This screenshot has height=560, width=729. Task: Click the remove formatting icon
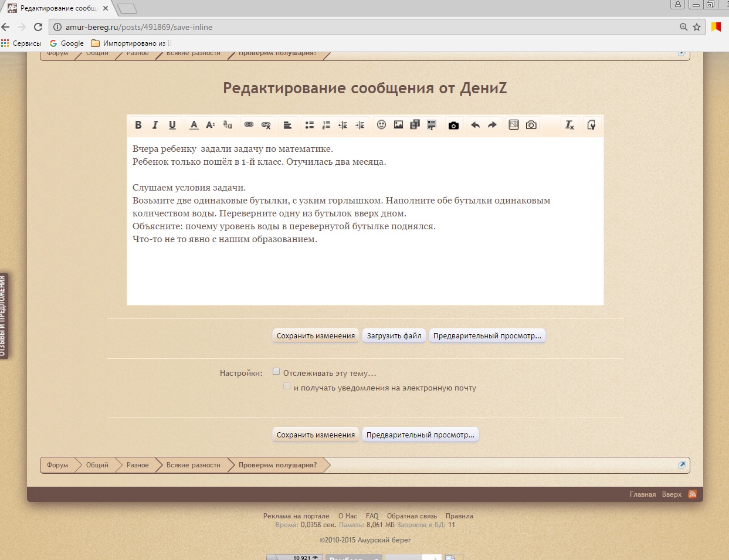coord(569,125)
